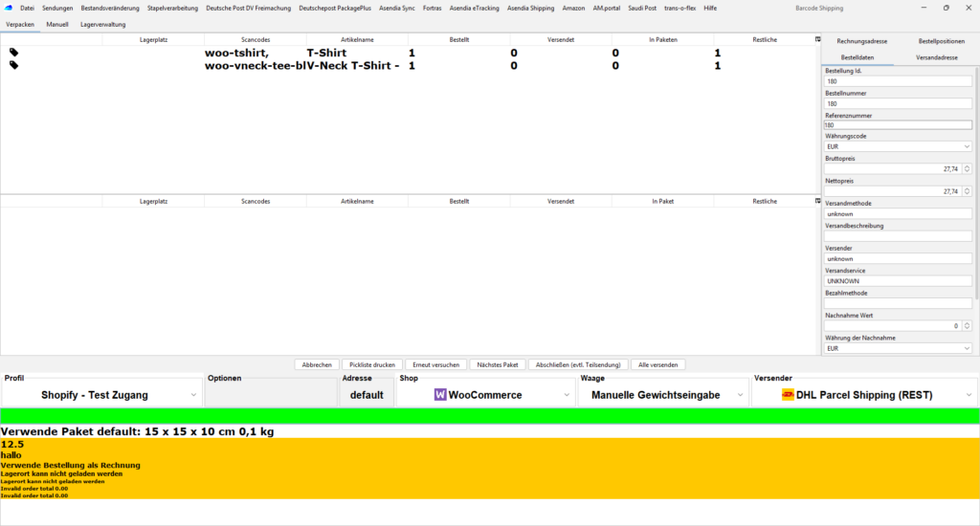Click the tag icon beside woo-tshirt row
Viewport: 980px width, 526px height.
coord(14,53)
